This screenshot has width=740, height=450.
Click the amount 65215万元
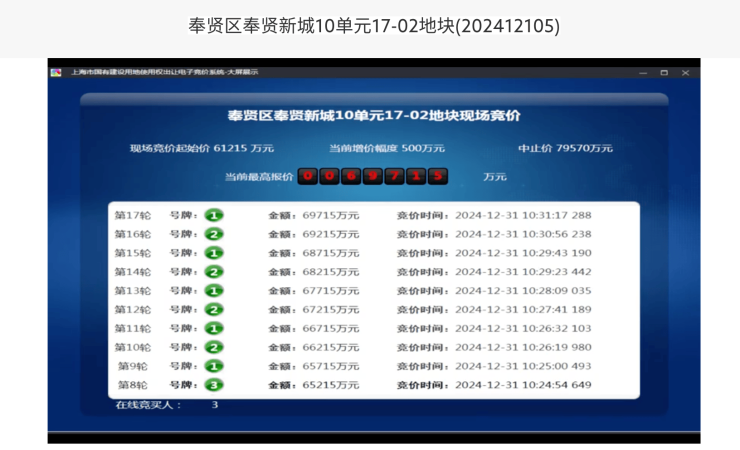331,385
